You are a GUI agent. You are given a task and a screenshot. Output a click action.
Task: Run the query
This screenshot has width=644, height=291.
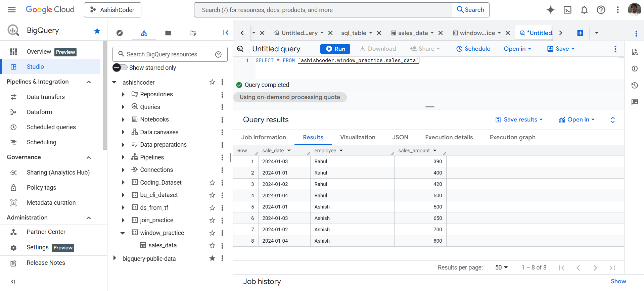coord(335,49)
